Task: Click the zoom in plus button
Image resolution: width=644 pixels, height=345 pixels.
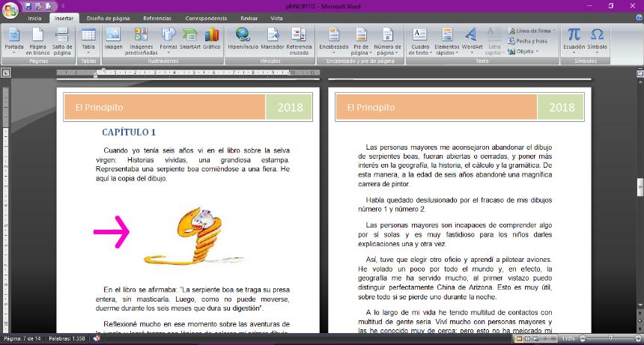Action: click(638, 339)
